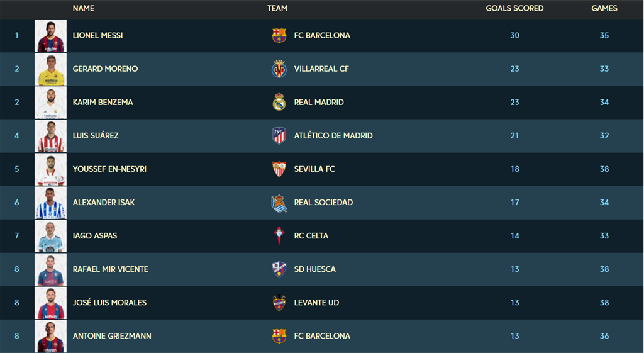Open Karim Benzema's player photo
The image size is (644, 353).
[x=50, y=103]
